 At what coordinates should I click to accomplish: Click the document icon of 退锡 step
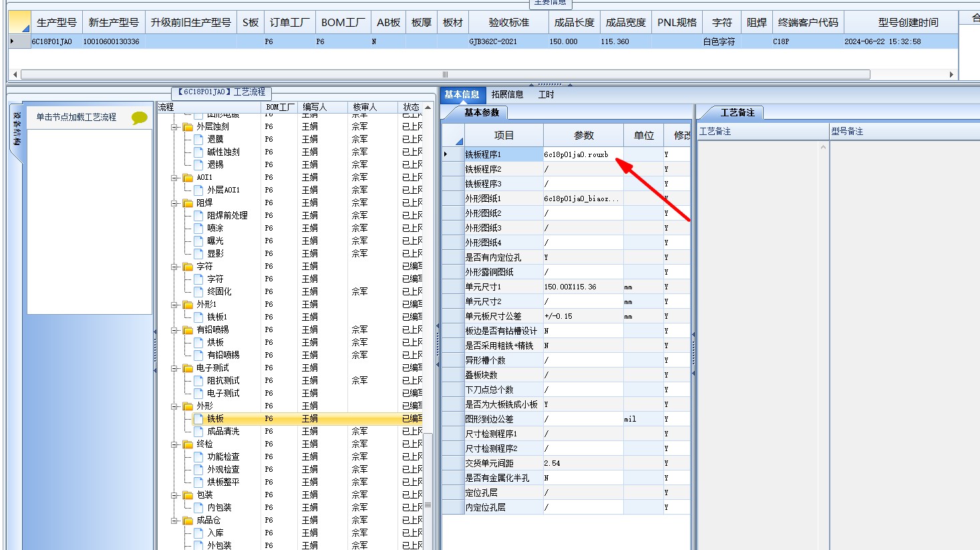(x=198, y=164)
